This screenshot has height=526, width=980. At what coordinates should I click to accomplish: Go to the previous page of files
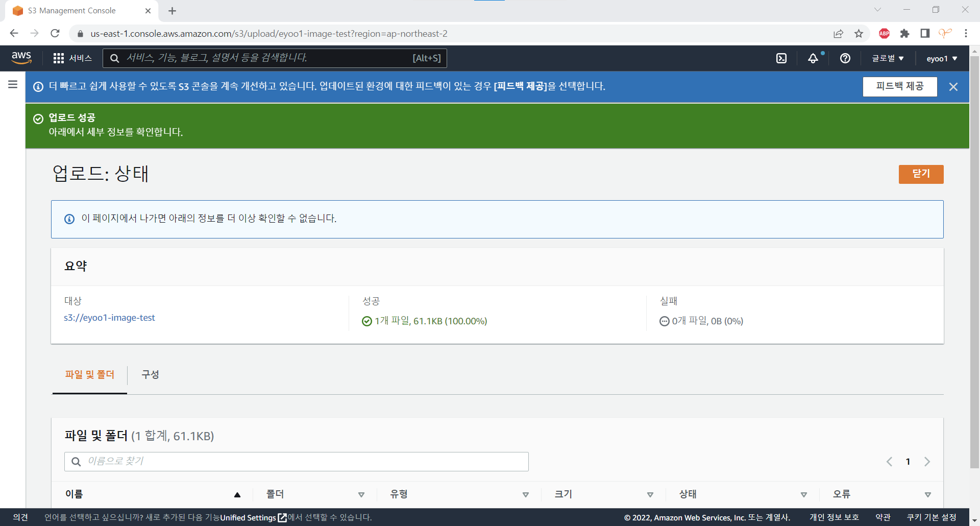(x=889, y=462)
